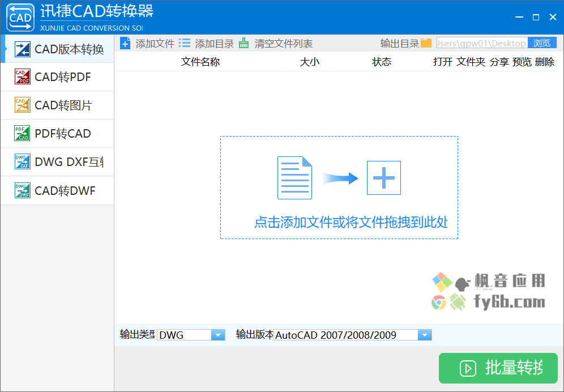The width and height of the screenshot is (564, 392).
Task: Click the 打开 column header
Action: tap(443, 62)
